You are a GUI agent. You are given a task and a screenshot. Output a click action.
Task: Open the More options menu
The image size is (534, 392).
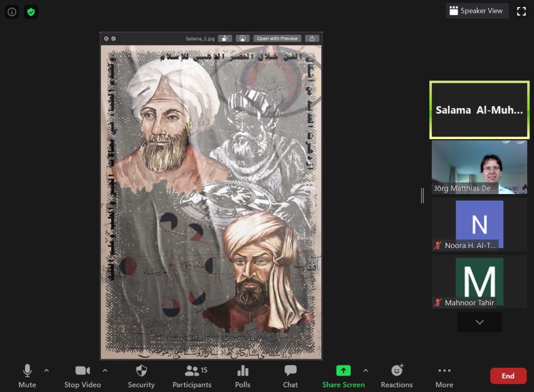point(444,376)
